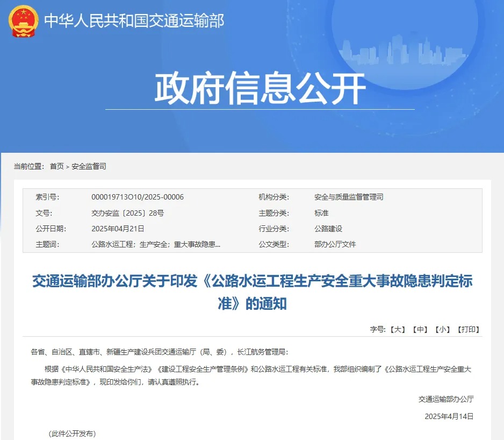Screen dimensions: 504x440
Task: Choose the 小 font size option
Action: click(x=443, y=329)
